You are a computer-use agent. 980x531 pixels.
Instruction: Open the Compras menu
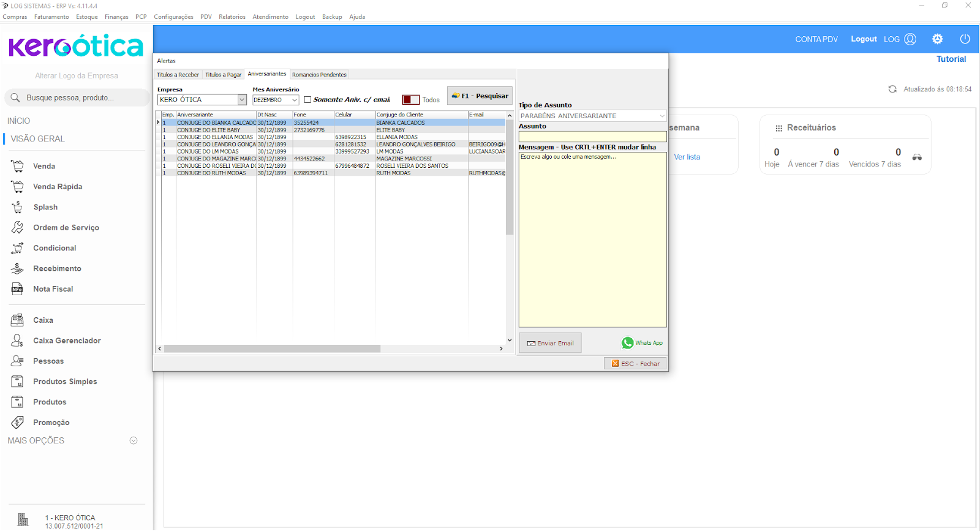(15, 17)
